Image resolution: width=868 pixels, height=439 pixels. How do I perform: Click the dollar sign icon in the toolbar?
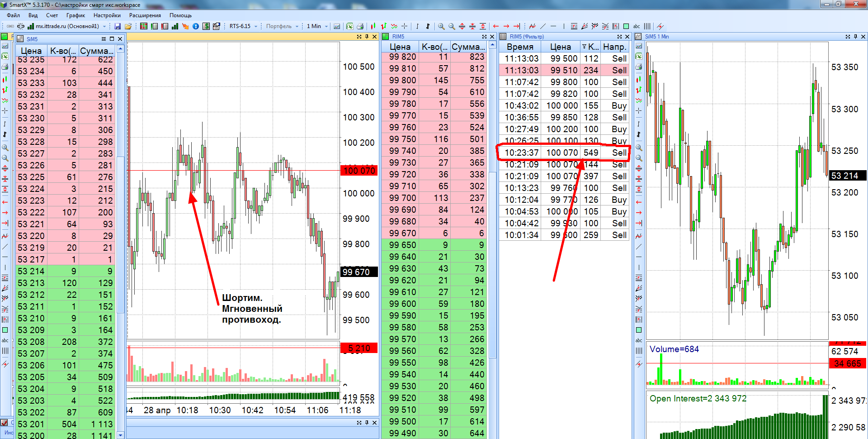coord(206,26)
